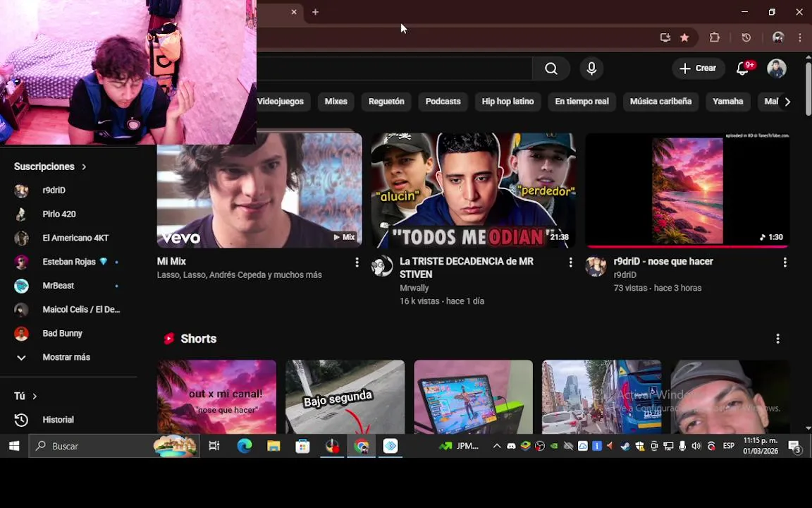Open Chrome history clock icon
The height and width of the screenshot is (508, 812).
[x=746, y=37]
